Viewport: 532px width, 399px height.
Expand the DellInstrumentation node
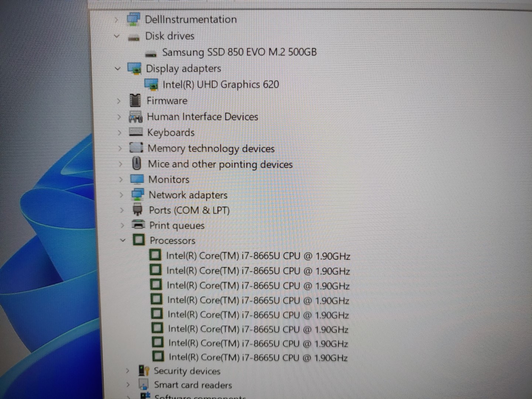click(116, 20)
